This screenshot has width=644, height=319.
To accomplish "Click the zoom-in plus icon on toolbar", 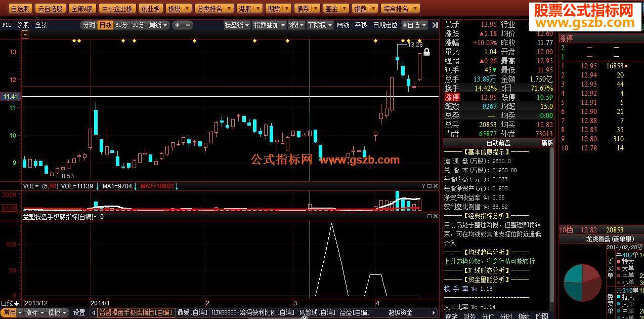I will coord(176,24).
